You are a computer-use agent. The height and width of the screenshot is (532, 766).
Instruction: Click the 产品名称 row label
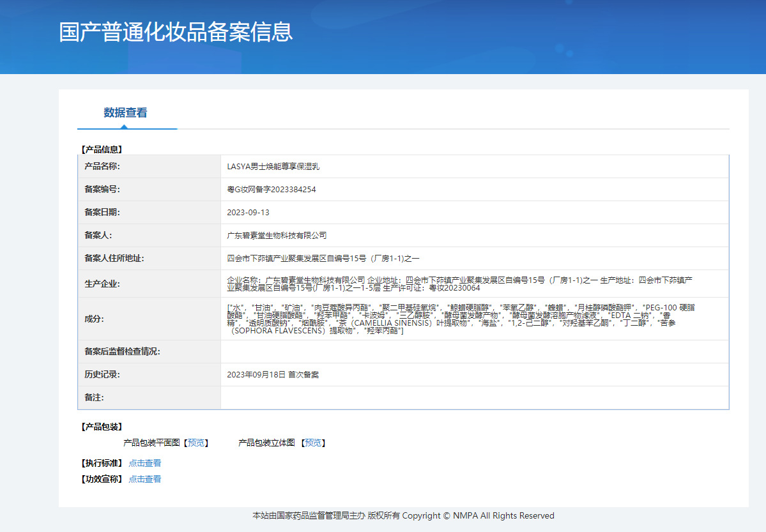click(102, 167)
